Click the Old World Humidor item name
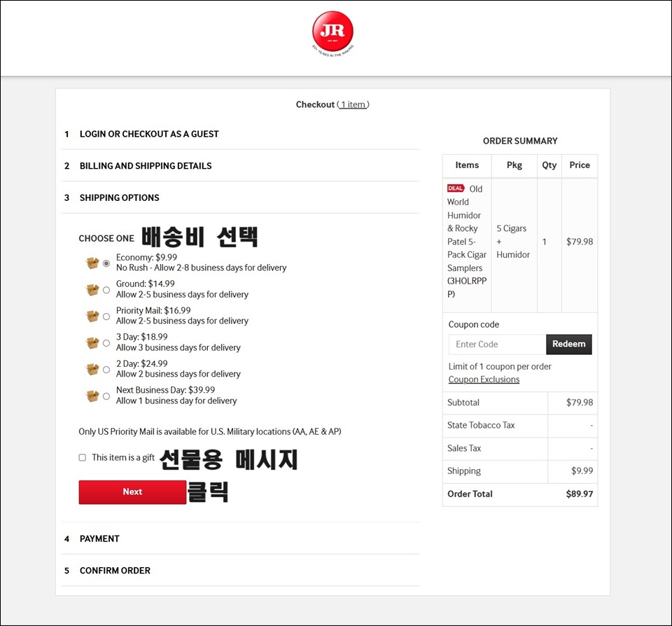Image resolution: width=672 pixels, height=626 pixels. click(467, 242)
